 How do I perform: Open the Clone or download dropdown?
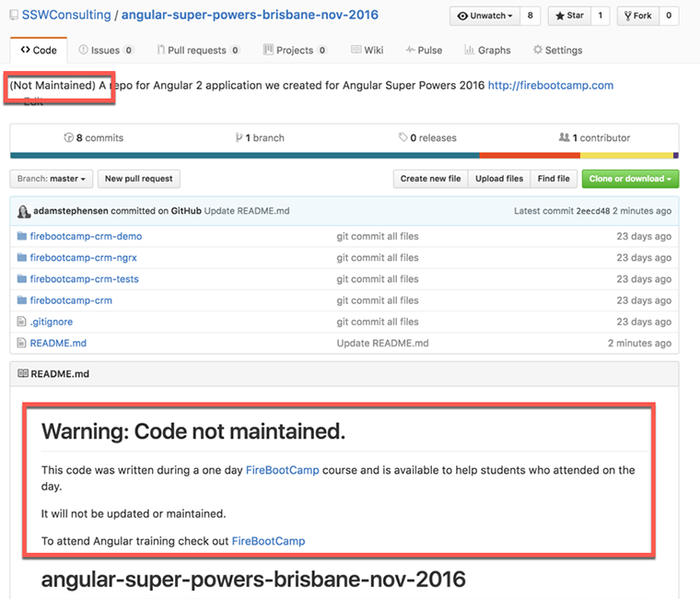tap(630, 179)
